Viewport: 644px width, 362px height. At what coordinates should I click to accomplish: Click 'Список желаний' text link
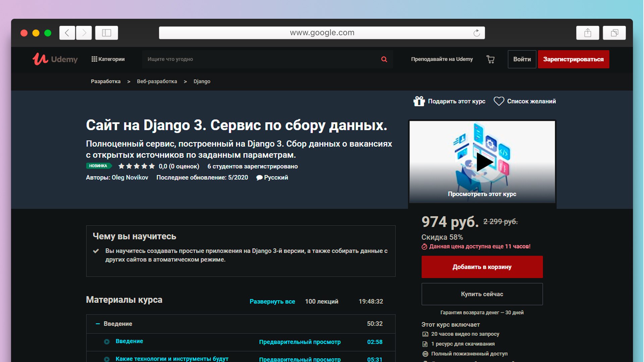(531, 101)
